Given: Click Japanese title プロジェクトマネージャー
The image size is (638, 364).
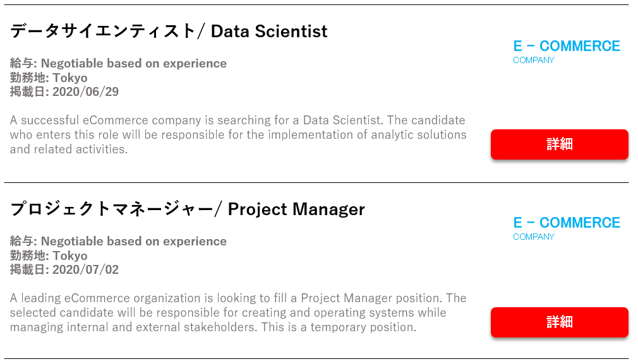Looking at the screenshot, I should click(111, 209).
